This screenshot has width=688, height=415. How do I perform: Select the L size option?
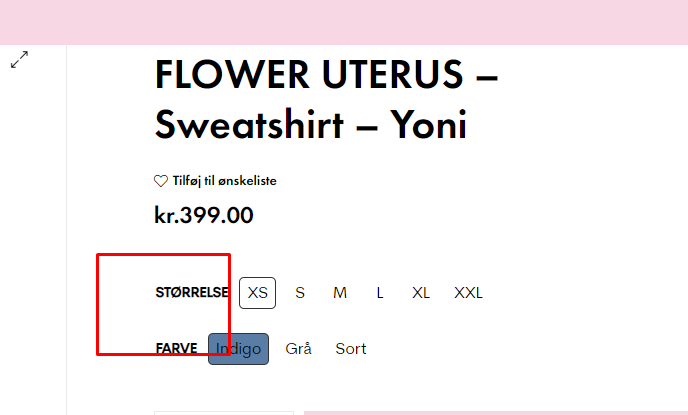click(x=380, y=293)
